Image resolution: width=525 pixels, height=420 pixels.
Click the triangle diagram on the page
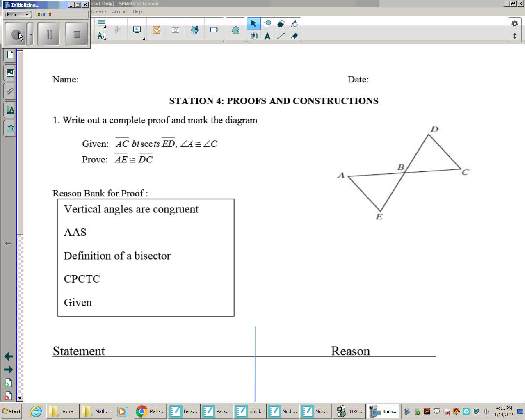click(x=403, y=173)
